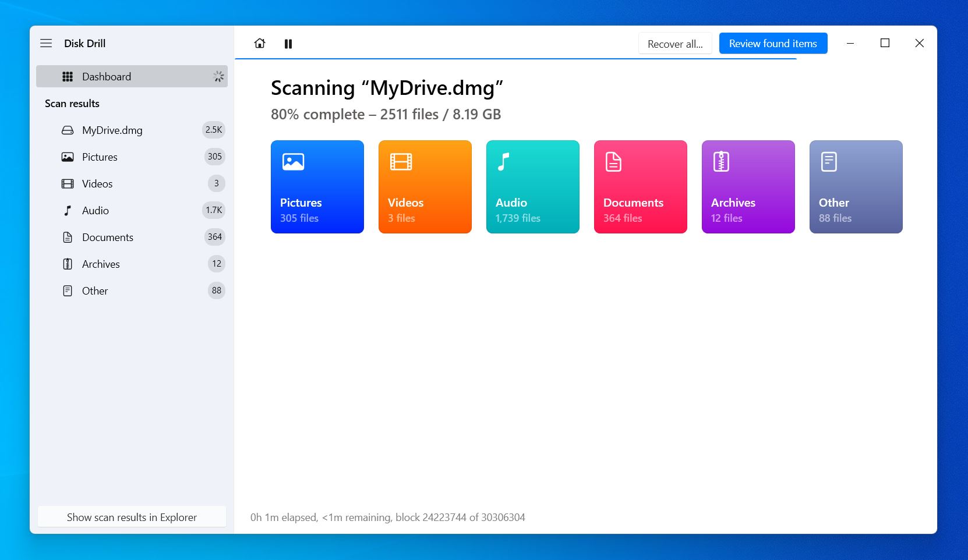Click the document icon on Documents card
Viewport: 968px width, 560px height.
coord(613,161)
